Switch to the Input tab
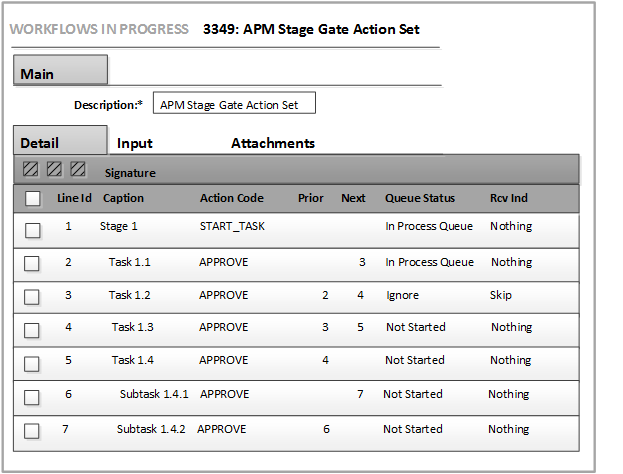 tap(134, 143)
